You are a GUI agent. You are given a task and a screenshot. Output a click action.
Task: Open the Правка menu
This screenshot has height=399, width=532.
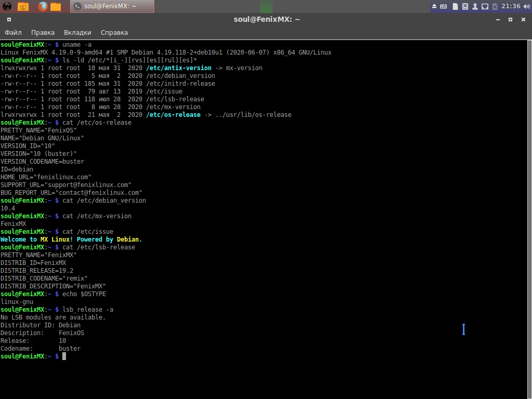pyautogui.click(x=43, y=33)
